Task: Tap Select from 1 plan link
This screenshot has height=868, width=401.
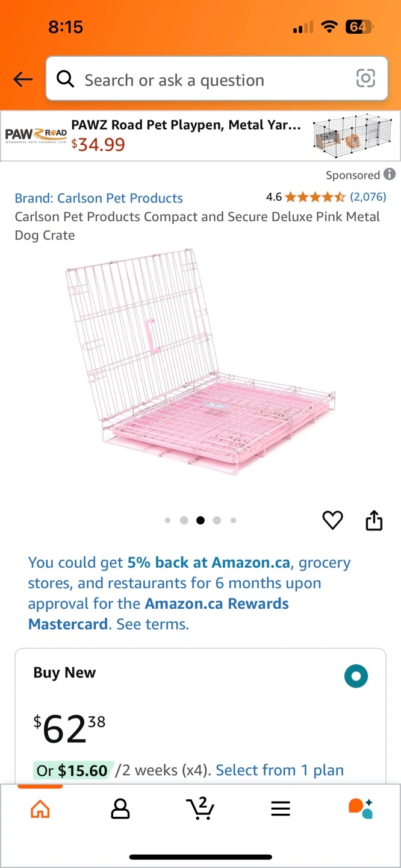Action: (279, 770)
